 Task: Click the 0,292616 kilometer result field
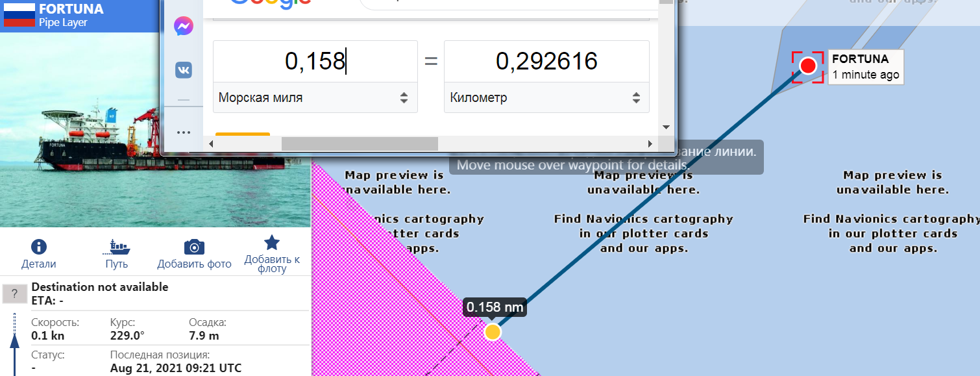pyautogui.click(x=546, y=62)
